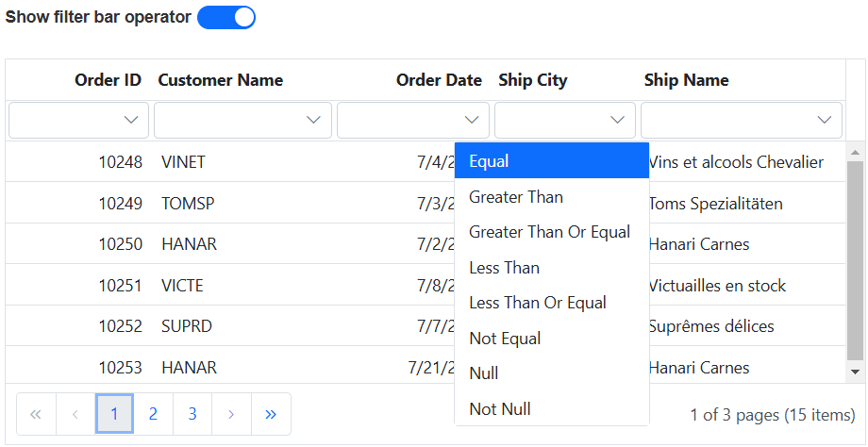
Task: Select Not Null operator option
Action: [x=500, y=409]
